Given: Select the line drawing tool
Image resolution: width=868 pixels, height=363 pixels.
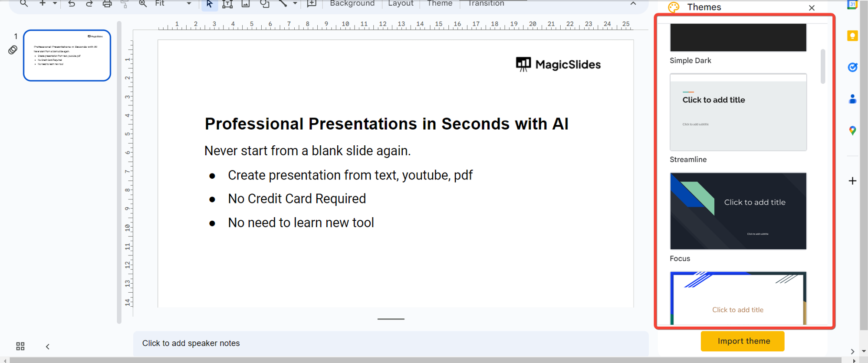Looking at the screenshot, I should tap(283, 3).
